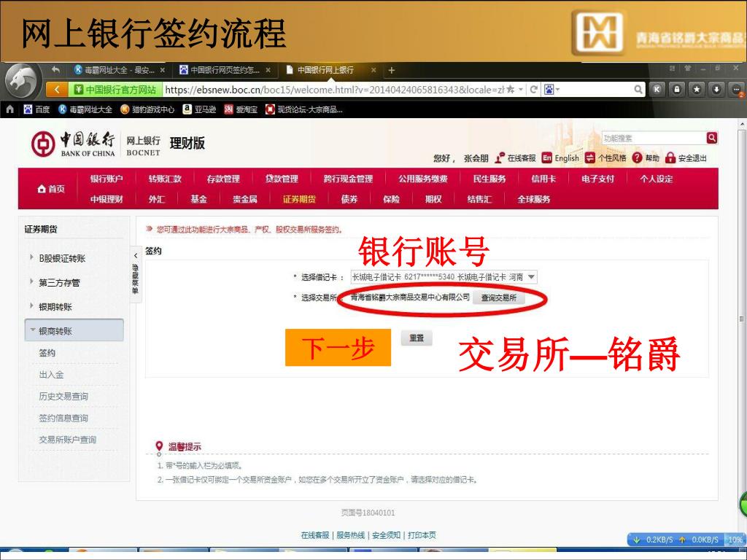
Task: Open the 百度 bookmark
Action: pos(36,109)
